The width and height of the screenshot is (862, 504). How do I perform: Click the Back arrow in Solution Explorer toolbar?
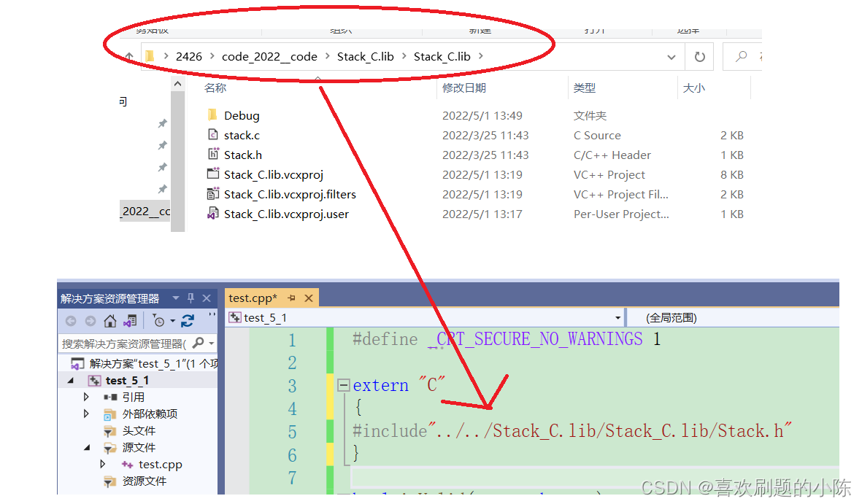(x=70, y=321)
